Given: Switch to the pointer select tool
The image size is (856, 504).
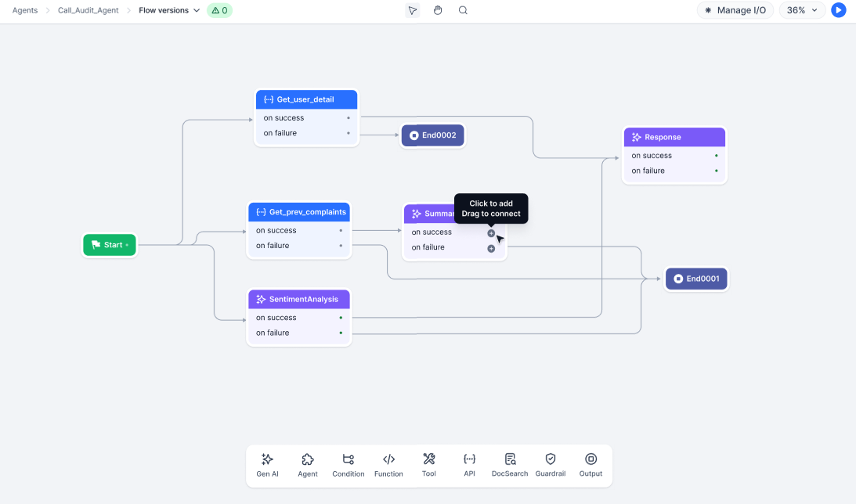Looking at the screenshot, I should (413, 10).
